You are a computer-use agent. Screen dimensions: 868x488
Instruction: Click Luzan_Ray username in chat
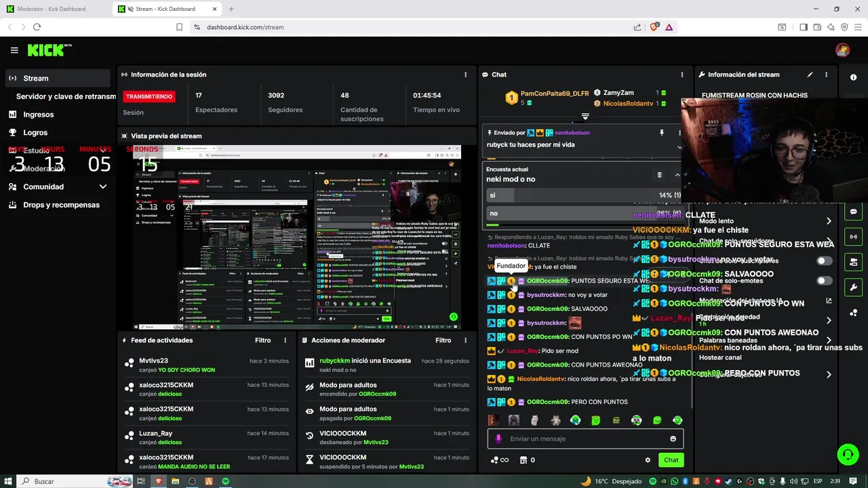[522, 351]
